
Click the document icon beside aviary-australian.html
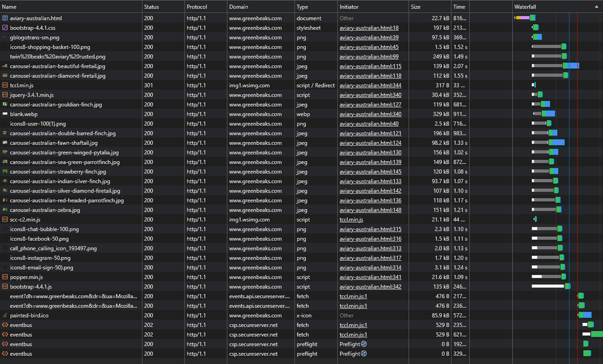coord(5,18)
